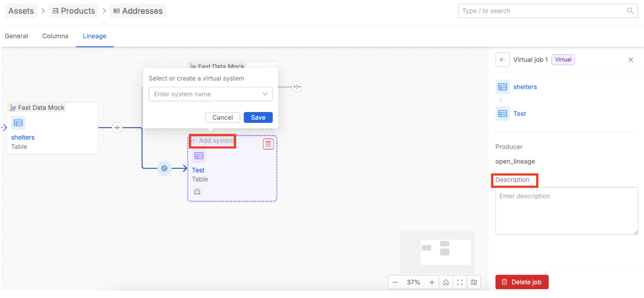Navigate to Products in the breadcrumb
This screenshot has height=298, width=644.
pyautogui.click(x=74, y=11)
